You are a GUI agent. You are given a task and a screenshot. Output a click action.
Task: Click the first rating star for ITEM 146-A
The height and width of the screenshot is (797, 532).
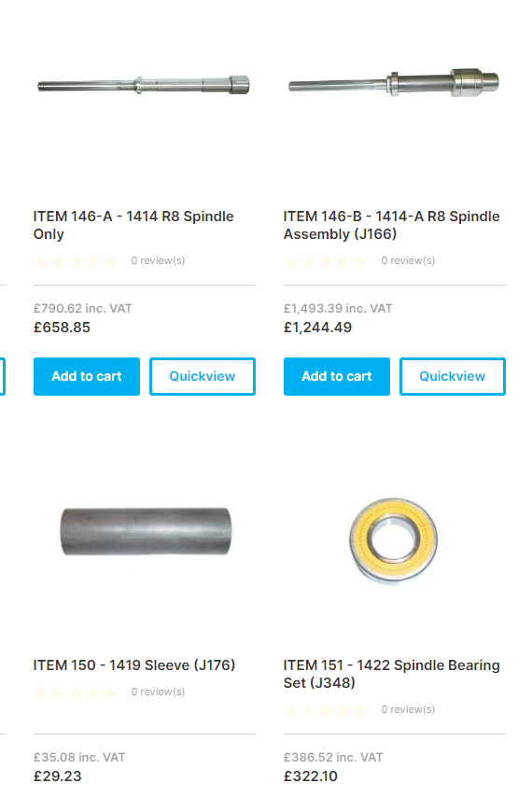42,261
